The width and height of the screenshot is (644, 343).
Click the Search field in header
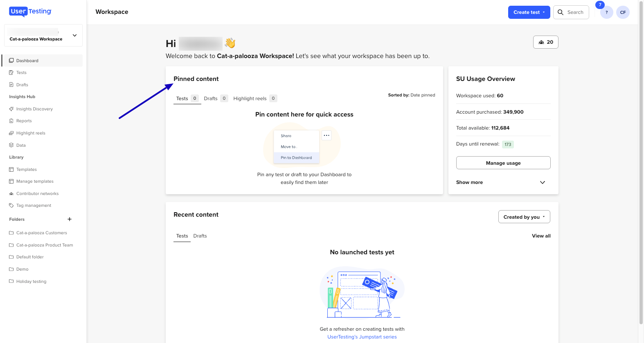click(571, 12)
